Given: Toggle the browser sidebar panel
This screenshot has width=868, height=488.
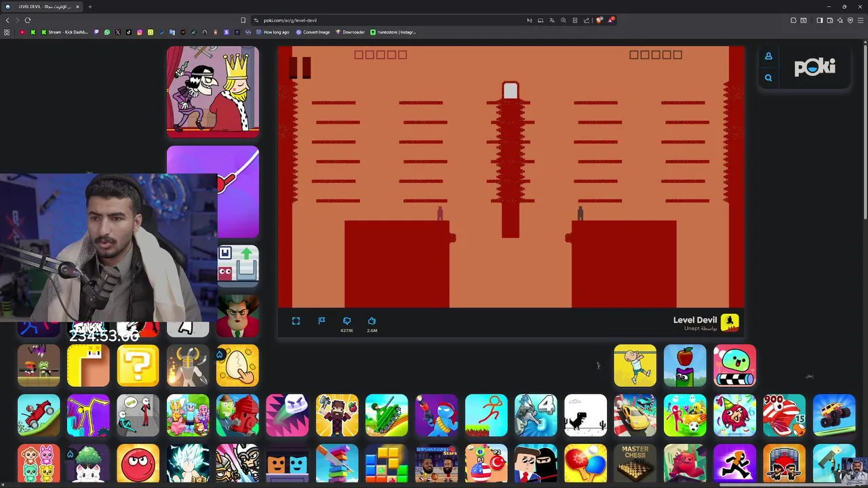Looking at the screenshot, I should pos(819,20).
